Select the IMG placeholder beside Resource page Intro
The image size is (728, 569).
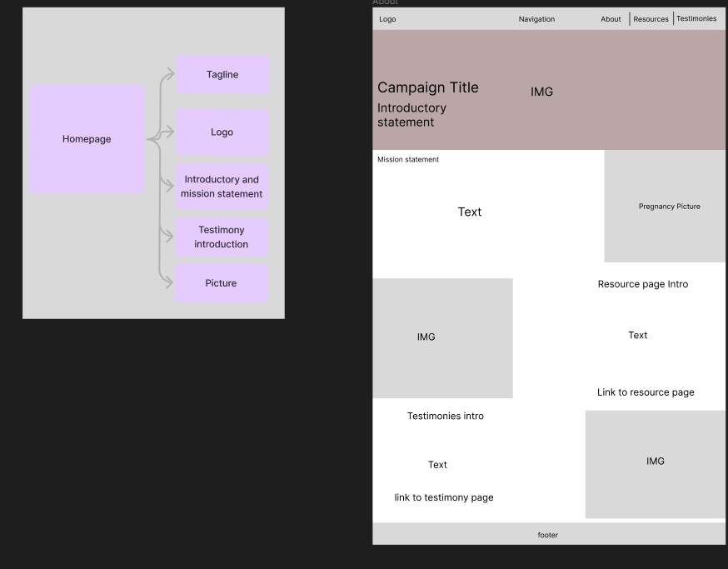tap(442, 338)
